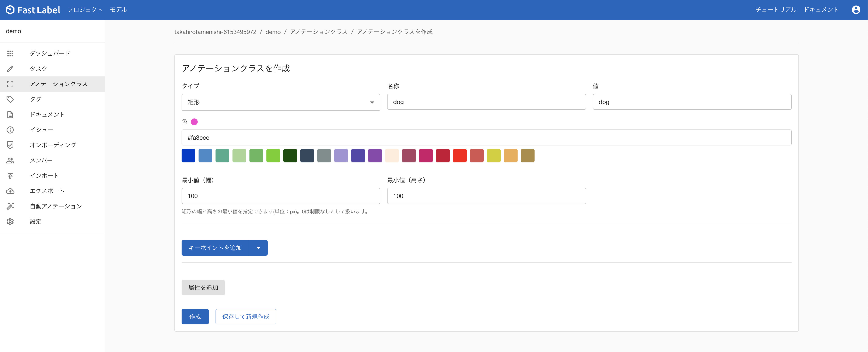
Task: Click the pencil icon beside タスク
Action: 10,69
